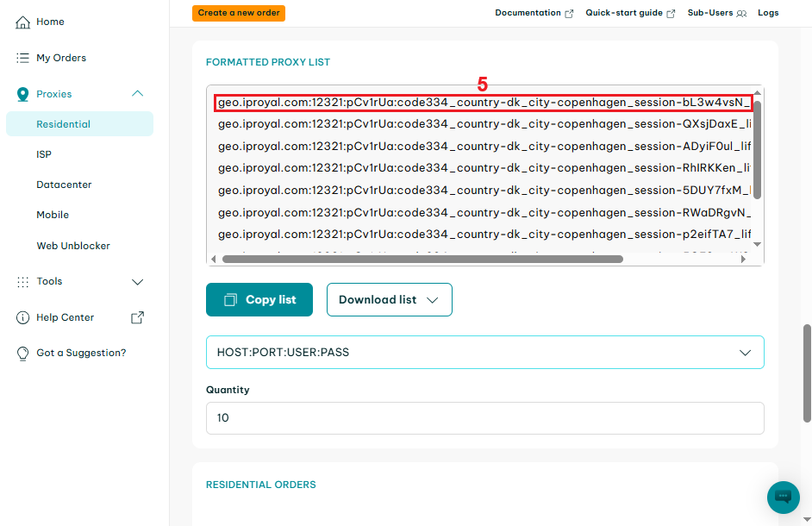812x526 pixels.
Task: Click the copy icon on Copy list
Action: click(x=230, y=299)
